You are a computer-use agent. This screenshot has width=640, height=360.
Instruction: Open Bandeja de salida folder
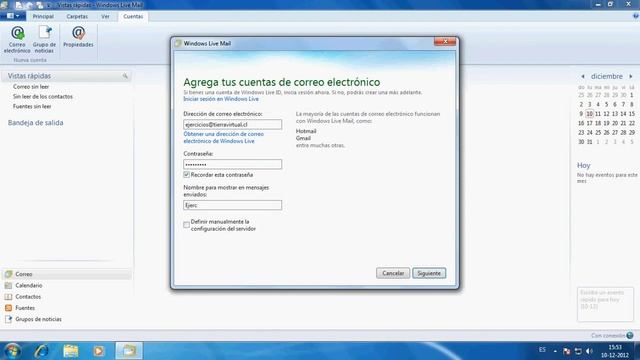tap(36, 122)
